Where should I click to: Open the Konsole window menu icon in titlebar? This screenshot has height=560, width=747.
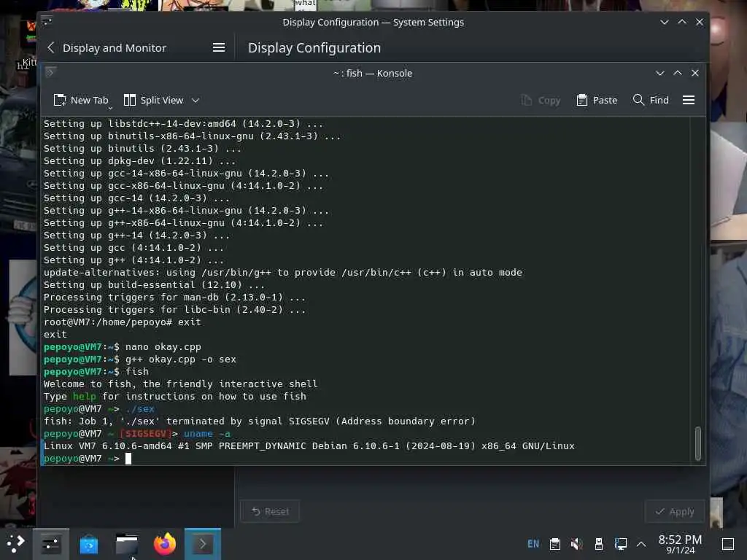tap(50, 72)
